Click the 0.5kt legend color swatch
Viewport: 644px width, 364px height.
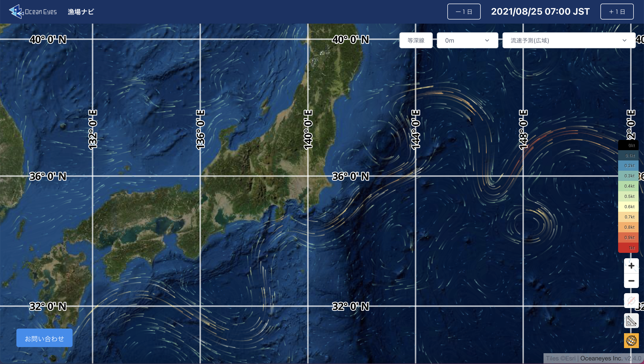click(628, 196)
